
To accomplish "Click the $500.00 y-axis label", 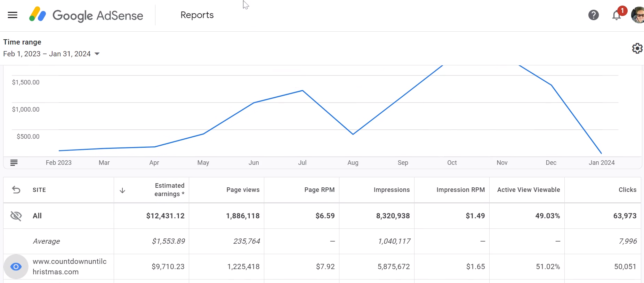I will (x=28, y=137).
